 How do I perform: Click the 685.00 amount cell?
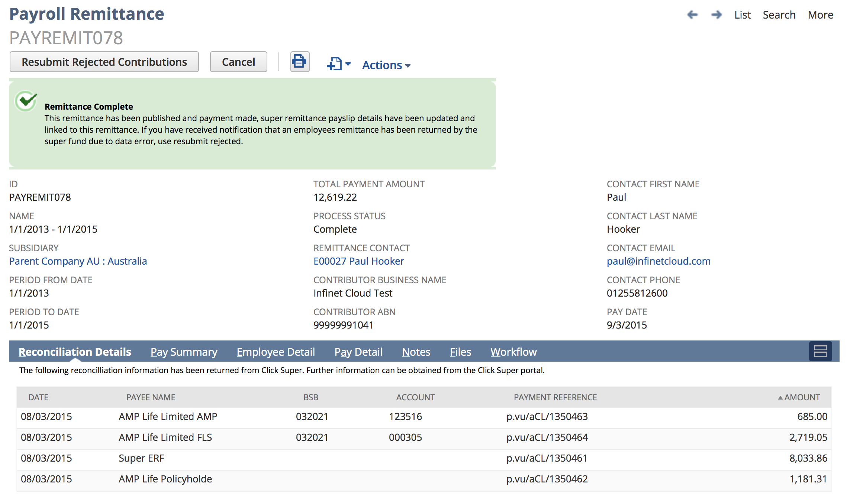coord(812,416)
